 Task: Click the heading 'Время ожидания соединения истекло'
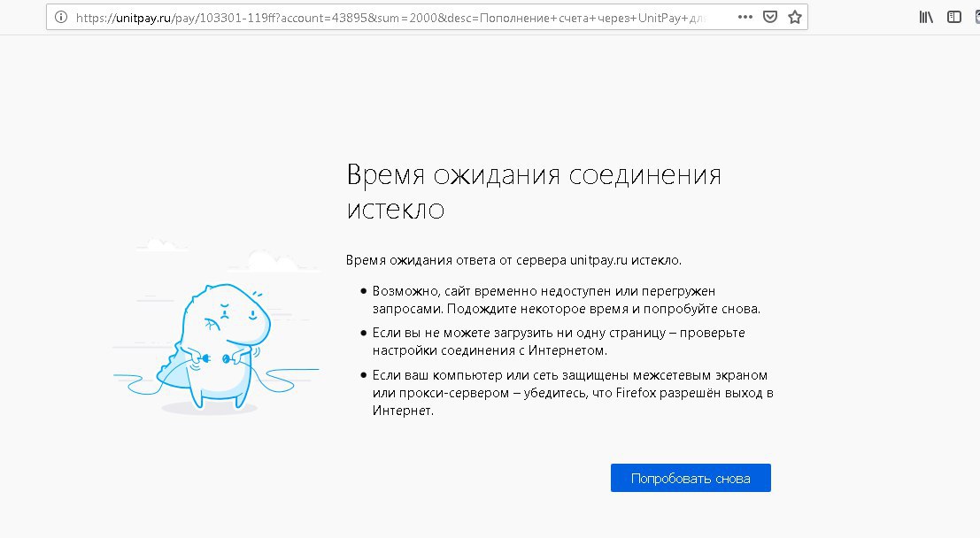click(x=534, y=191)
